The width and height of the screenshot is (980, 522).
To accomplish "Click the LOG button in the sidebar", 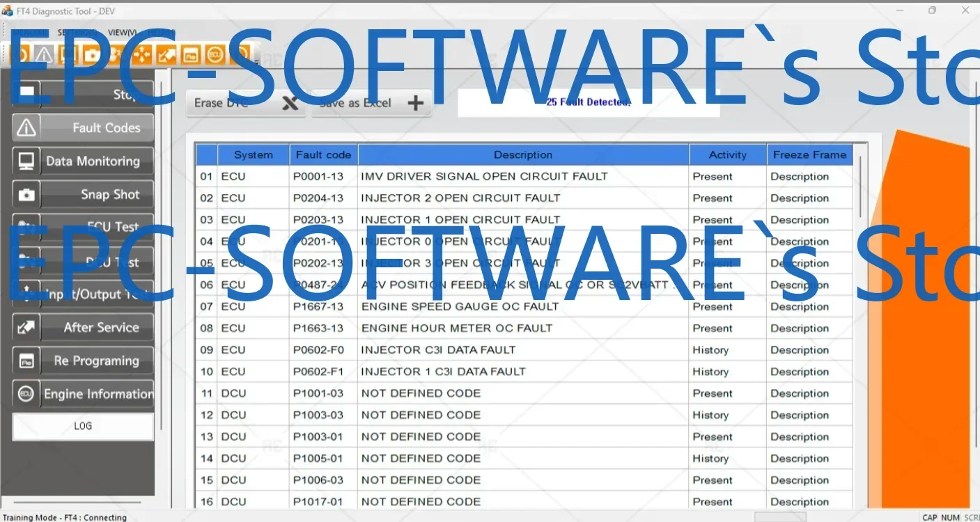I will [x=83, y=426].
